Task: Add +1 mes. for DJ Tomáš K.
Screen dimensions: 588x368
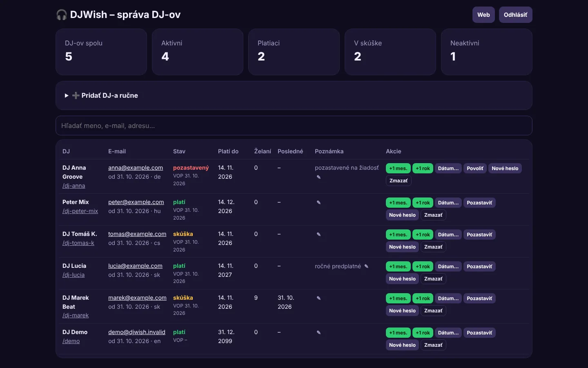Action: click(x=398, y=235)
